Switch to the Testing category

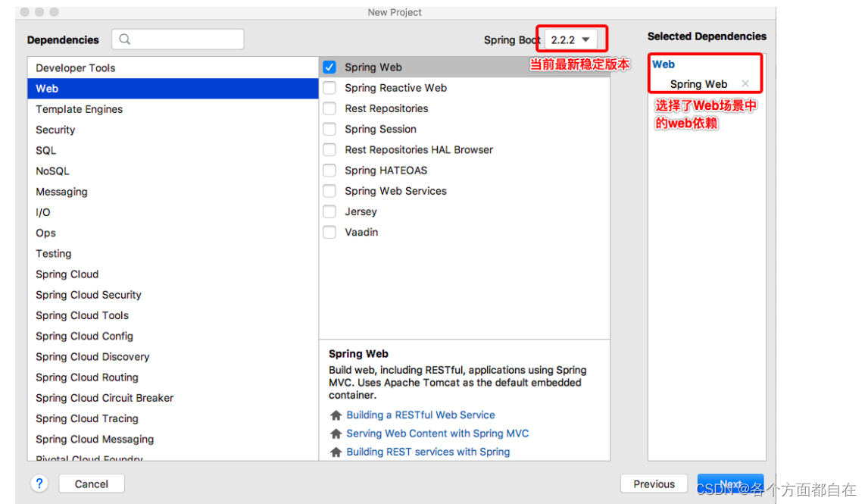(53, 253)
